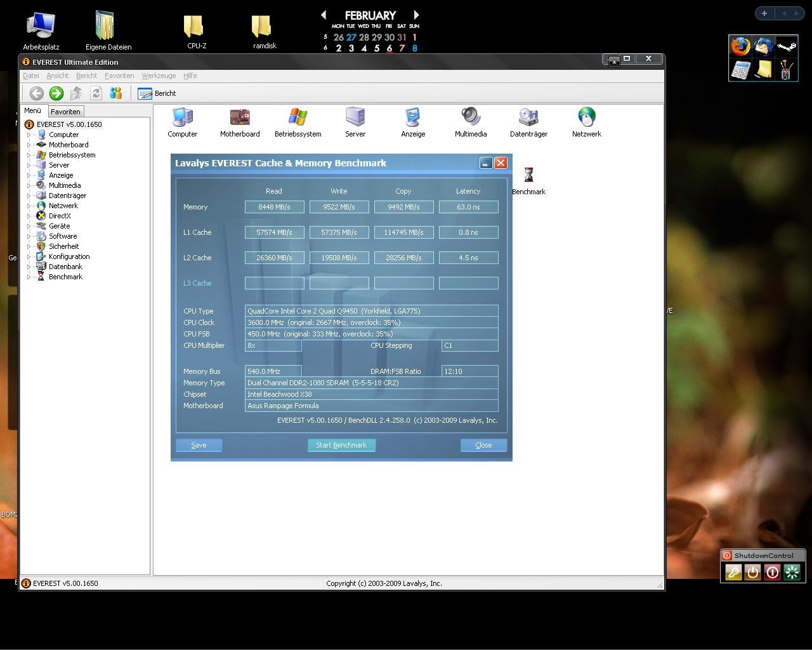Expand the Anzeige tree node

click(x=29, y=175)
